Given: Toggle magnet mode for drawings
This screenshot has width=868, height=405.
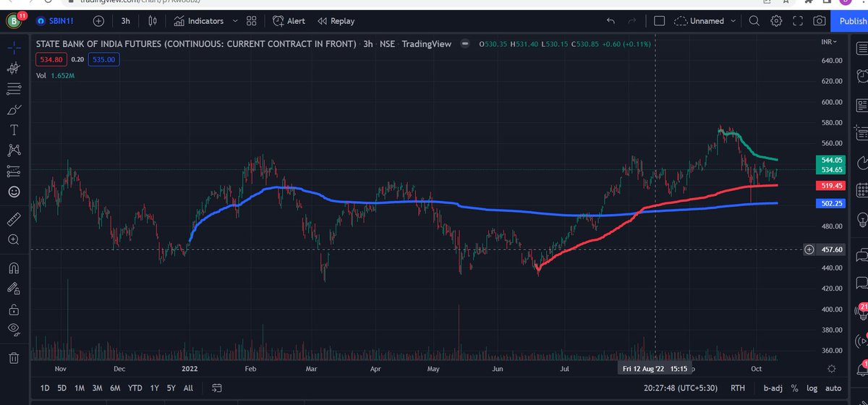Looking at the screenshot, I should click(14, 268).
